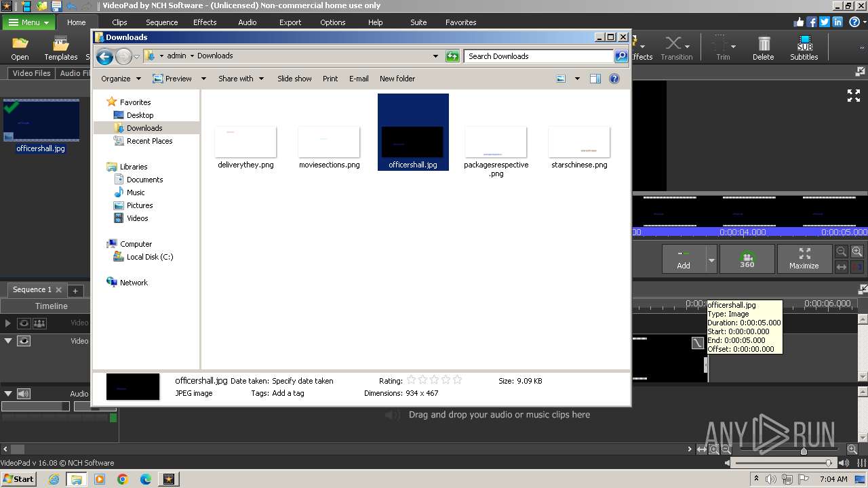Open the Add button dropdown arrow
This screenshot has width=868, height=488.
tap(711, 259)
